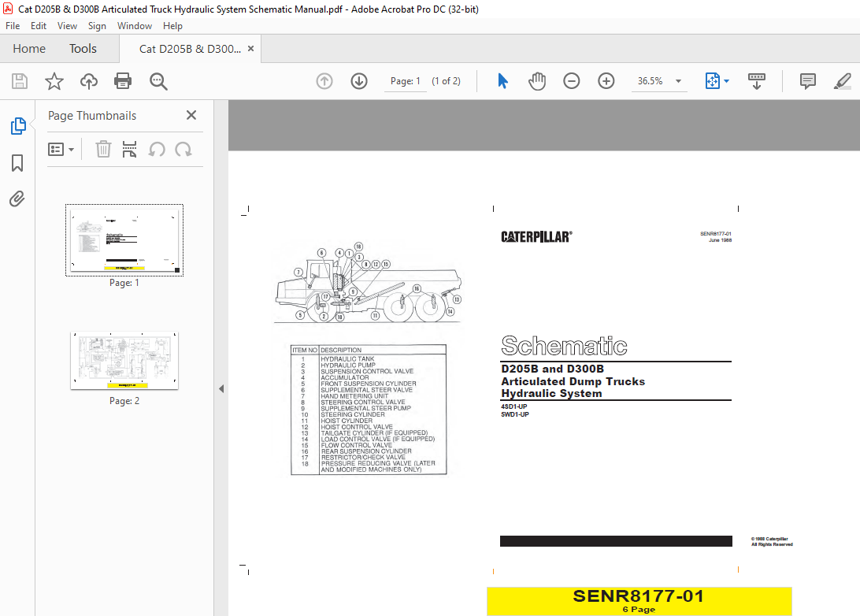This screenshot has height=616, width=860.
Task: Click the CATERPILLAR logo text
Action: (x=536, y=237)
